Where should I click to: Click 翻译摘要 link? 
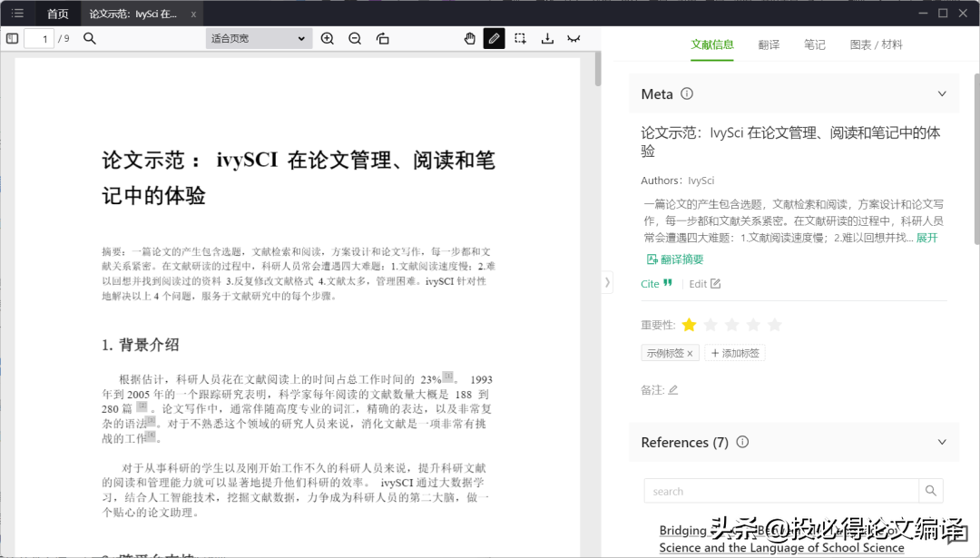681,259
